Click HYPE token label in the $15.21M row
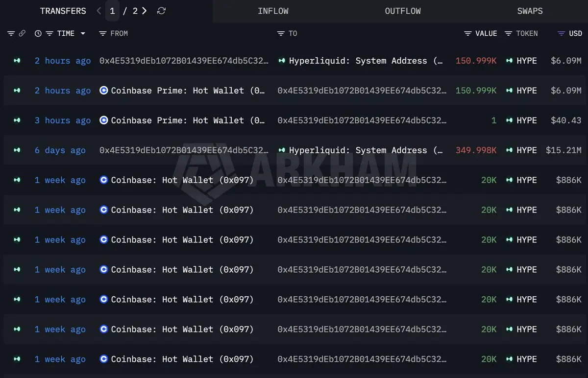The height and width of the screenshot is (378, 588). [x=527, y=150]
